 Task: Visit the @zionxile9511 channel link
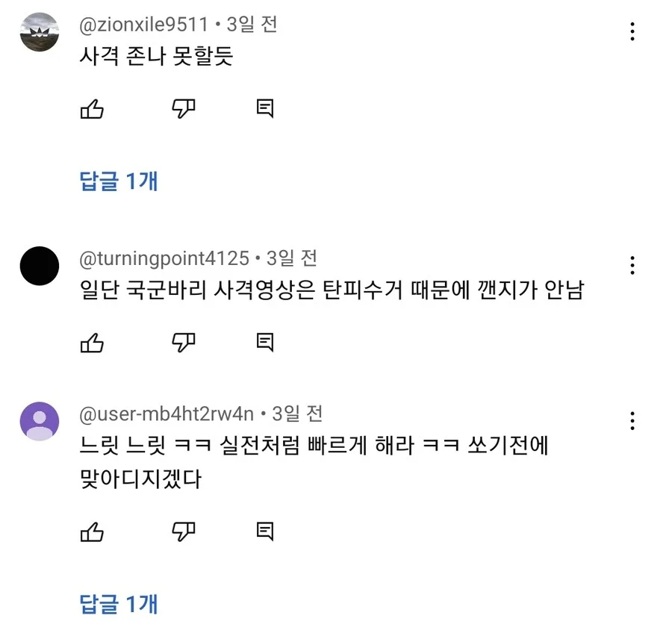click(143, 25)
